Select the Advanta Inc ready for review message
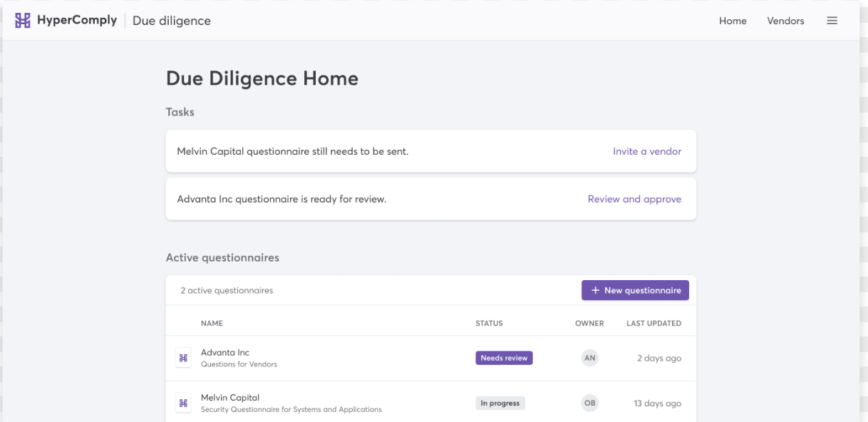The width and height of the screenshot is (868, 422). coord(281,199)
